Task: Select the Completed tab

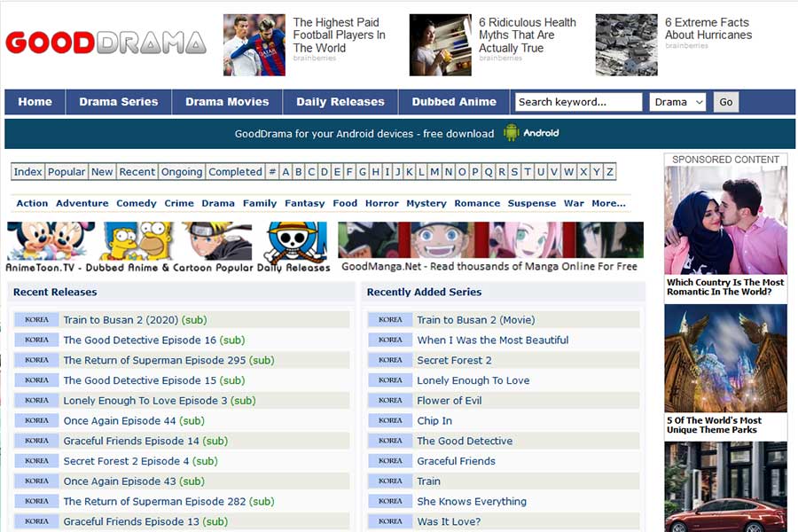Action: pos(235,172)
